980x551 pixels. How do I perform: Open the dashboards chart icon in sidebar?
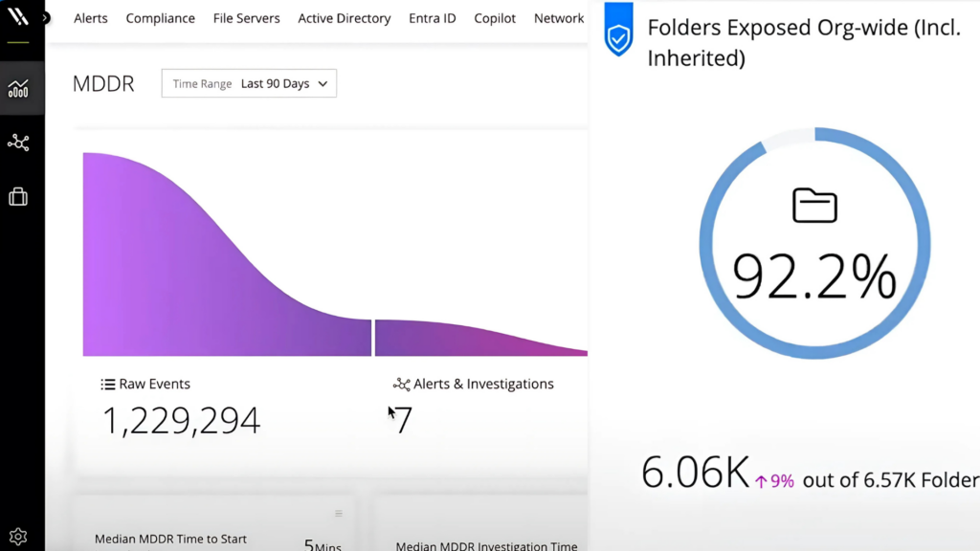(x=18, y=89)
